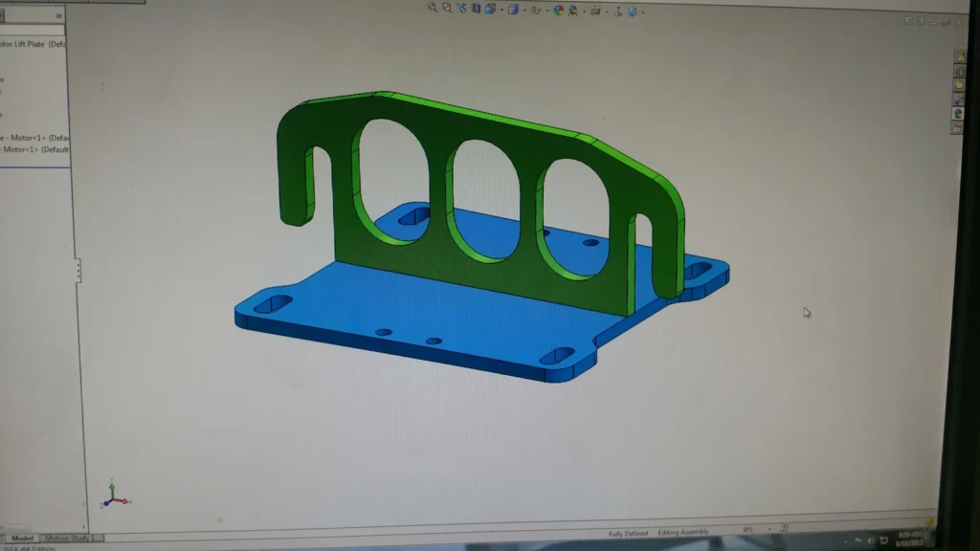The height and width of the screenshot is (551, 980).
Task: Open the SolidWorks Resources task pane tab
Action: pos(960,56)
